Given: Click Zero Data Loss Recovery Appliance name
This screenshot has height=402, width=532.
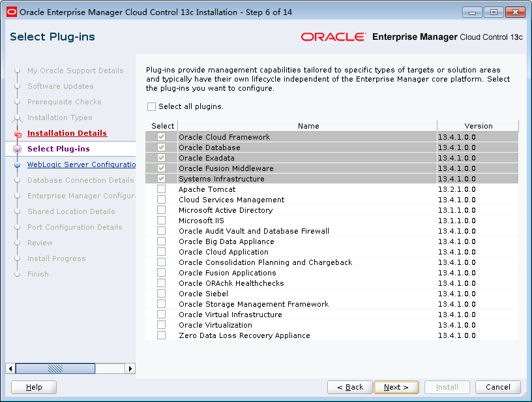Looking at the screenshot, I should click(244, 335).
